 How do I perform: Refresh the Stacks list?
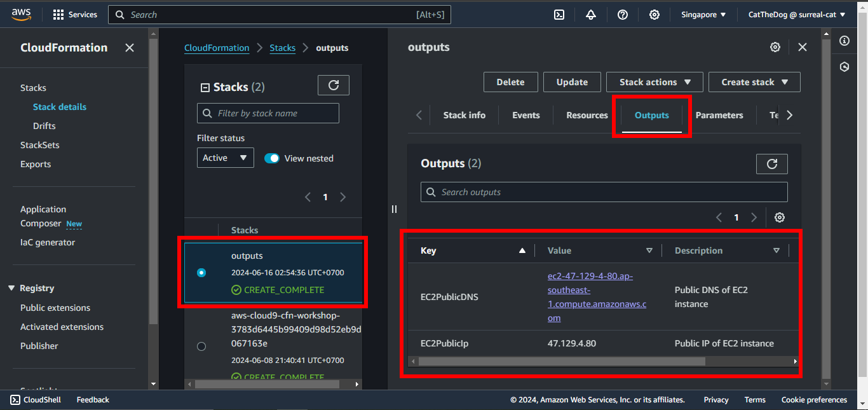pos(333,85)
